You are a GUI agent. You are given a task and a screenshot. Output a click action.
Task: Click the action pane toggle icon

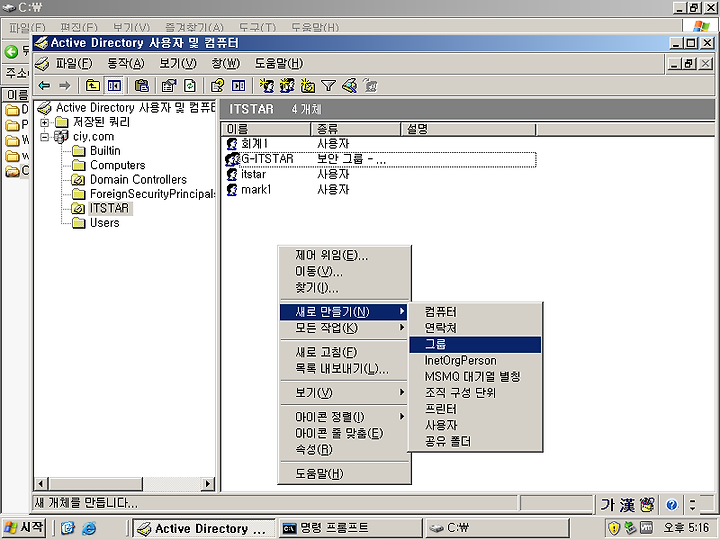[x=238, y=85]
